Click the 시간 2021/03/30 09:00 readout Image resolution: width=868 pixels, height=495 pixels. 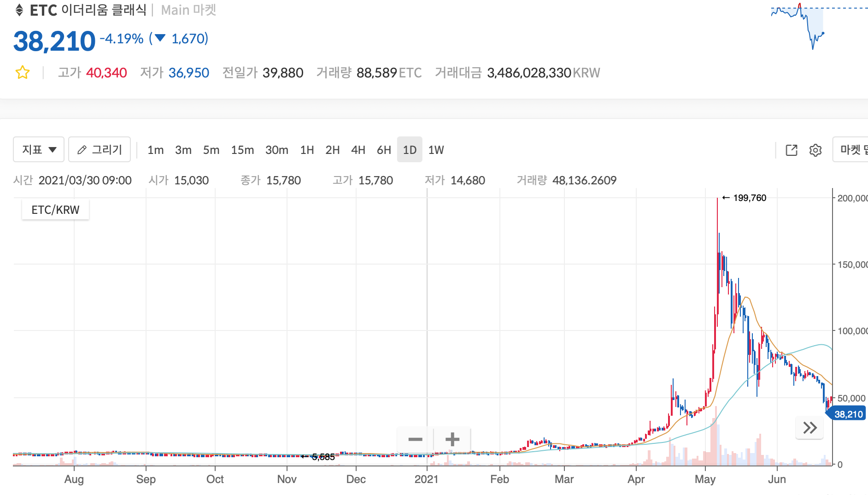73,180
